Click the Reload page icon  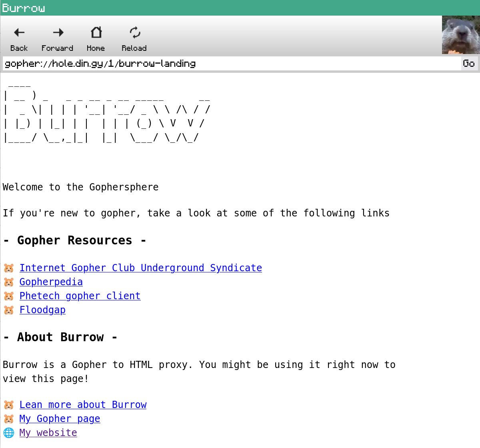pos(134,32)
